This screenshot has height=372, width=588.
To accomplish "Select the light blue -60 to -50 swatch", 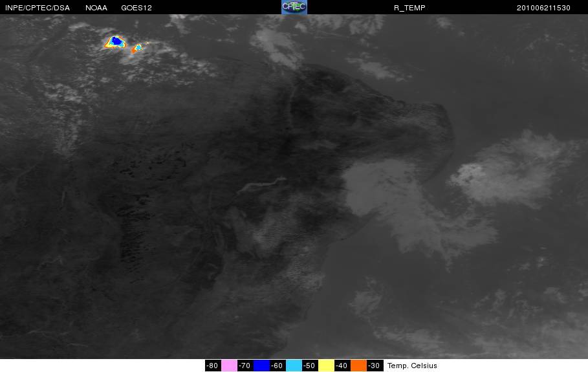I will 294,366.
